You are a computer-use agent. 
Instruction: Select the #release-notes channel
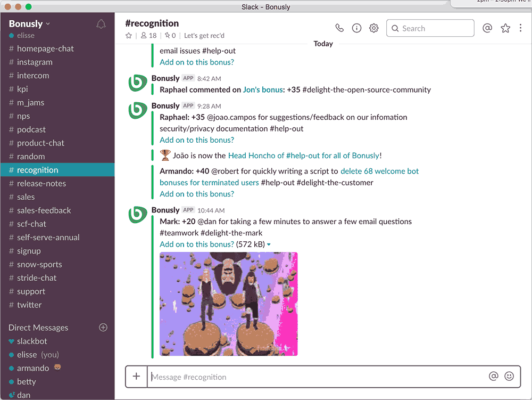pyautogui.click(x=57, y=183)
